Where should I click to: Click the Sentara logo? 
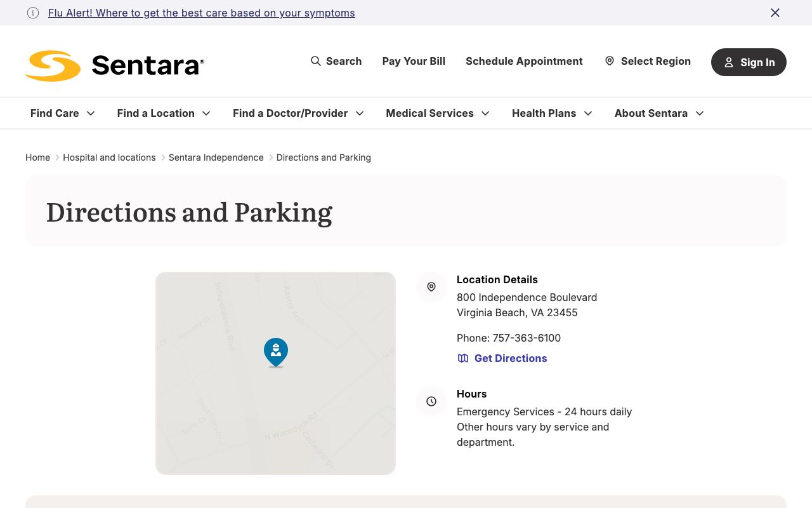pyautogui.click(x=115, y=65)
